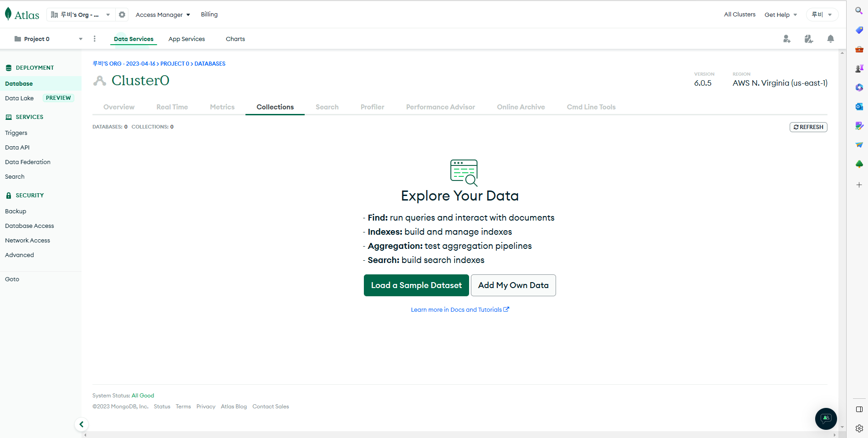Click the All Good system status link
868x438 pixels.
143,396
